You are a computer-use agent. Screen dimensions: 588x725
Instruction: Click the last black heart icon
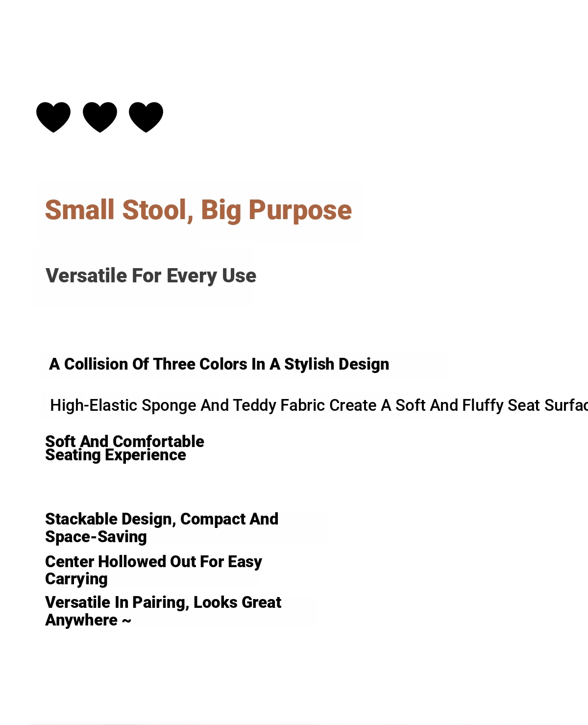146,117
